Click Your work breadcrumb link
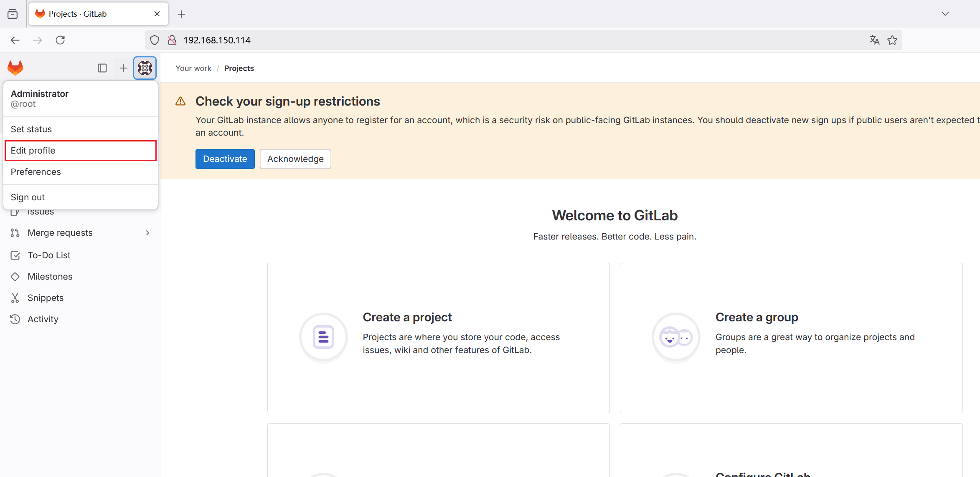The height and width of the screenshot is (477, 980). click(x=193, y=68)
